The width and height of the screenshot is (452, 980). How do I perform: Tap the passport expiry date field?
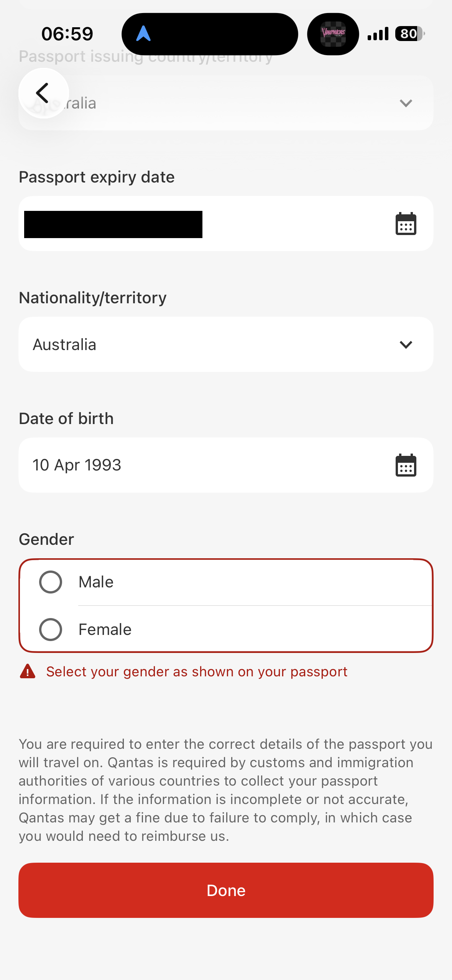point(192,224)
